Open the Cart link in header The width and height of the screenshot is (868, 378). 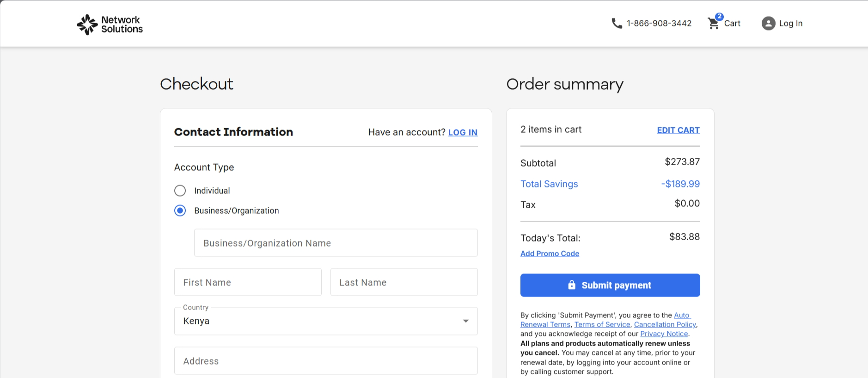tap(732, 23)
